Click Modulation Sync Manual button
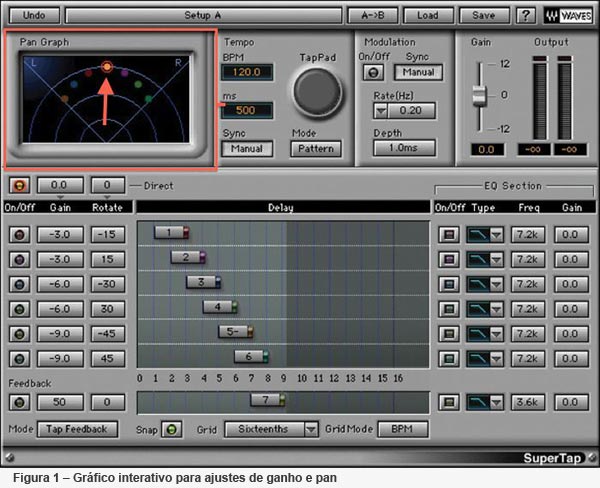The height and width of the screenshot is (488, 600). (x=418, y=72)
